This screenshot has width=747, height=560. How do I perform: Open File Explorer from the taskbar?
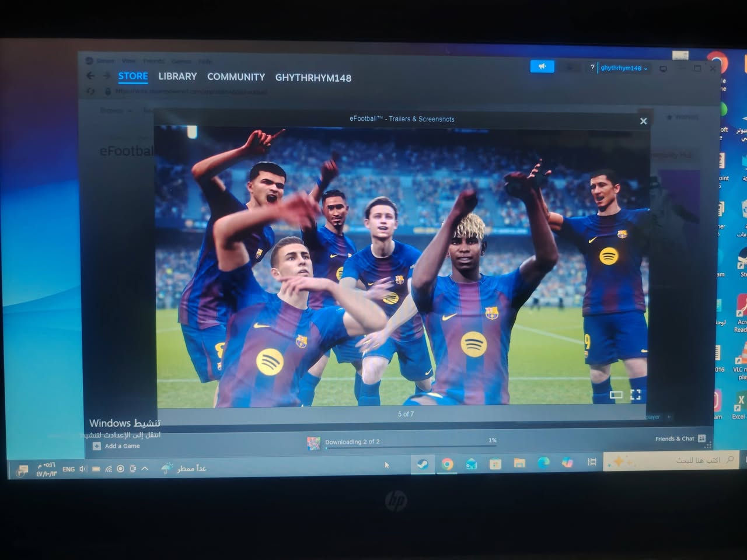[x=519, y=463]
